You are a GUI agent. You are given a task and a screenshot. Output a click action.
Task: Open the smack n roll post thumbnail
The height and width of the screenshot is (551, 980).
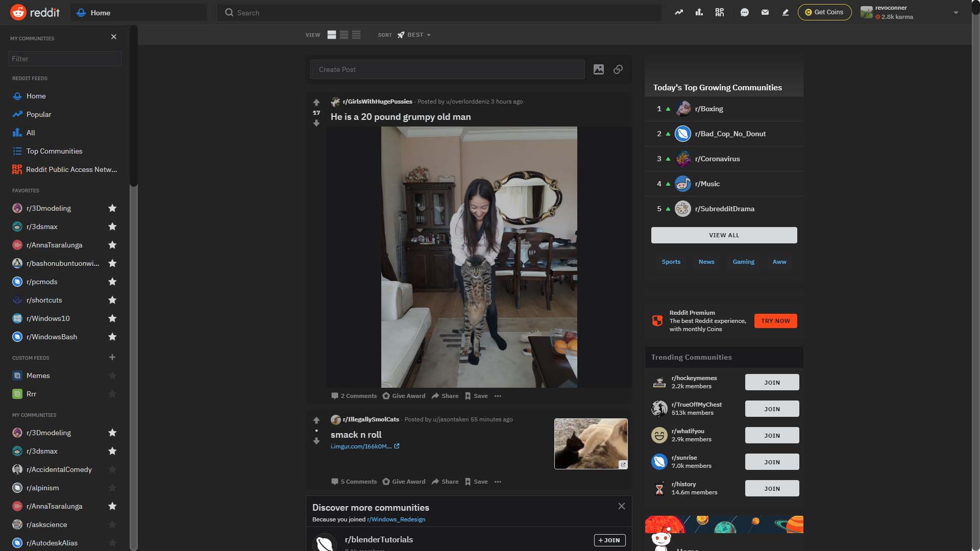coord(591,443)
